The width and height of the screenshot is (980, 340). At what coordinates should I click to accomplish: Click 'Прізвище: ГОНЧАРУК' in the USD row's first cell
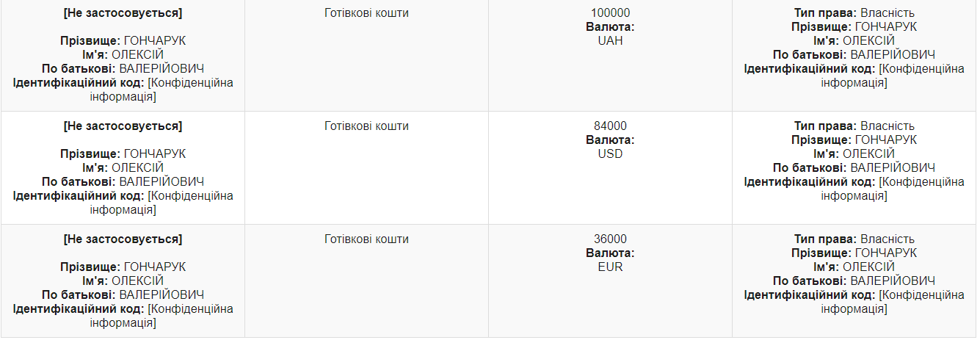pyautogui.click(x=123, y=154)
